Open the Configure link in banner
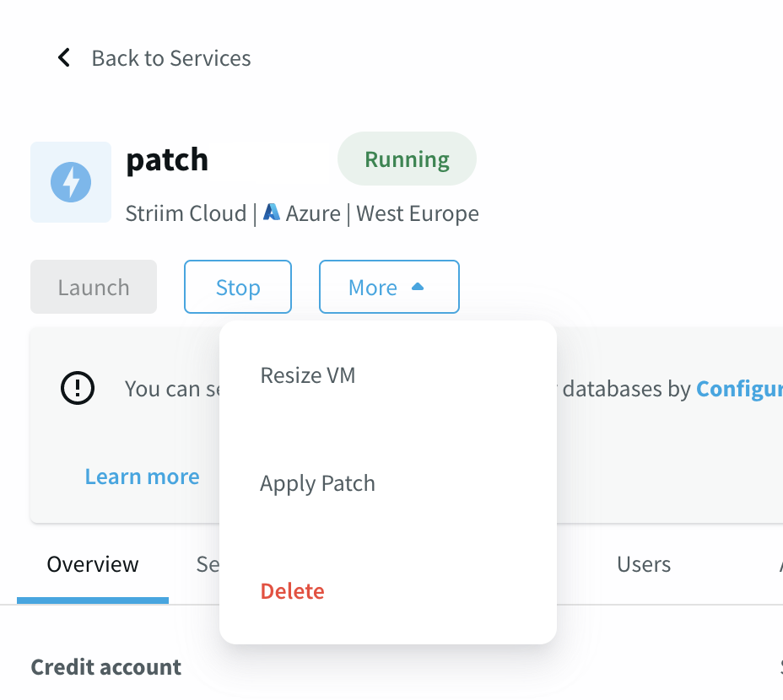 [x=740, y=389]
